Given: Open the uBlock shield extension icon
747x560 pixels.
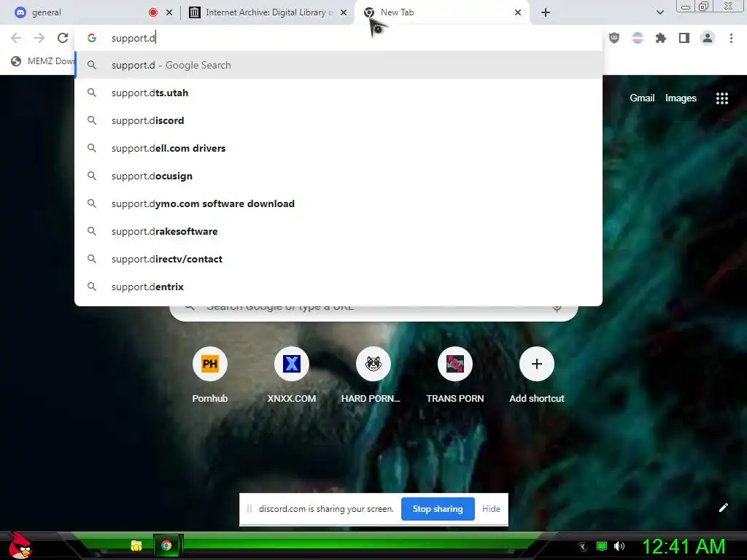Looking at the screenshot, I should pos(614,38).
